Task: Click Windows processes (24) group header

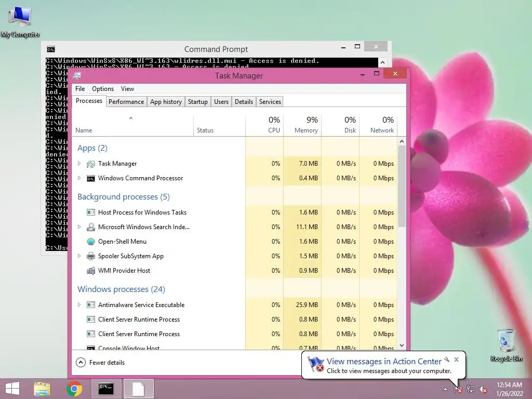Action: pyautogui.click(x=121, y=289)
